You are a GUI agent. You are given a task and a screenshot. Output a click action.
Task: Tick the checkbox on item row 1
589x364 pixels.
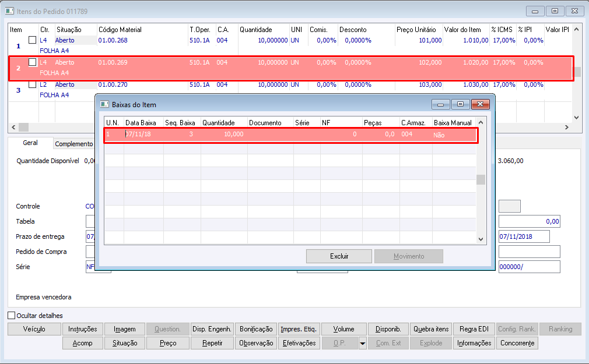tap(32, 40)
